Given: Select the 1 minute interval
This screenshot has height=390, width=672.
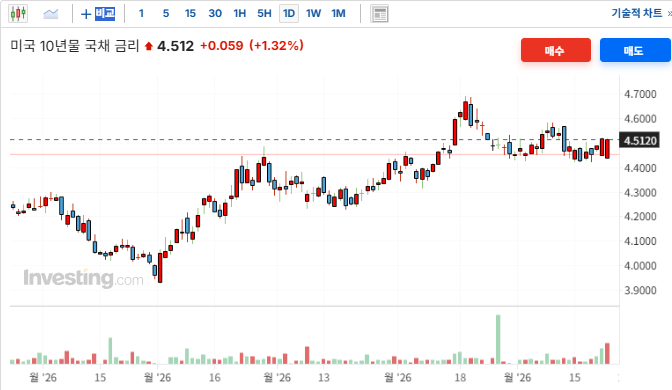Looking at the screenshot, I should [141, 14].
